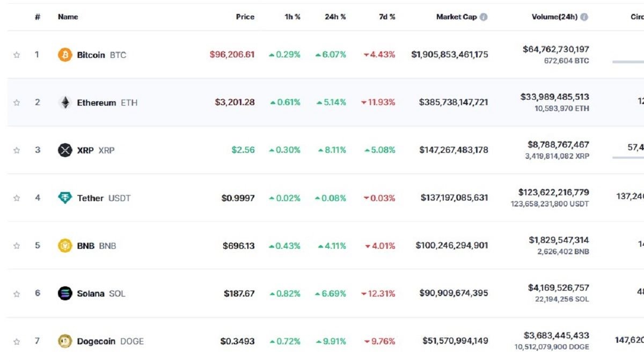
Task: Click Tether's 24h volume $123,622,216,779
Action: click(x=553, y=192)
